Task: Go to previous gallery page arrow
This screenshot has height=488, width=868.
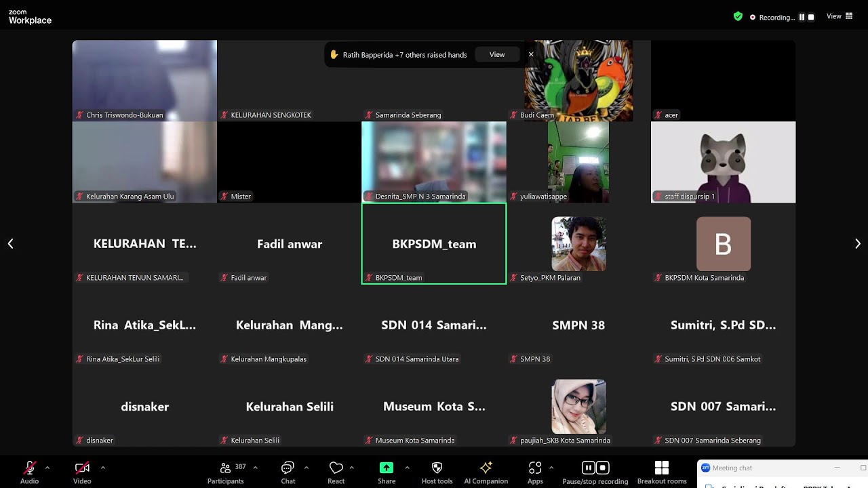Action: (x=10, y=243)
